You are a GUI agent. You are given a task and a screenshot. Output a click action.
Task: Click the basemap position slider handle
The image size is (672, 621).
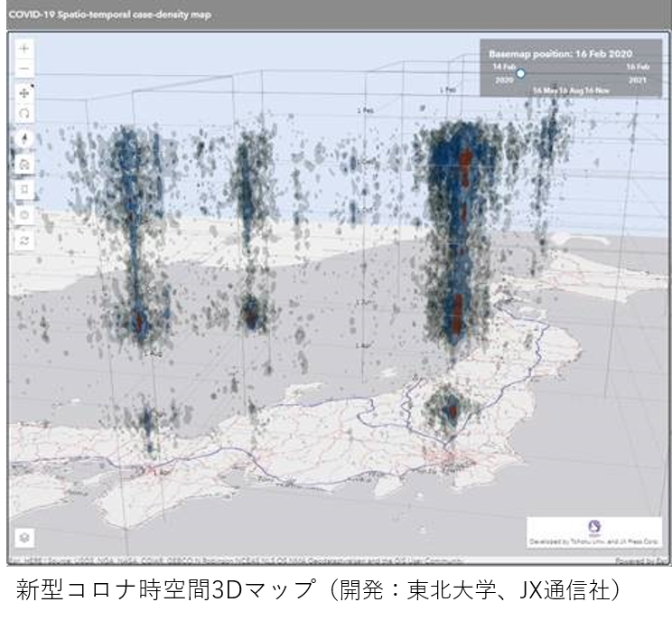[x=520, y=73]
